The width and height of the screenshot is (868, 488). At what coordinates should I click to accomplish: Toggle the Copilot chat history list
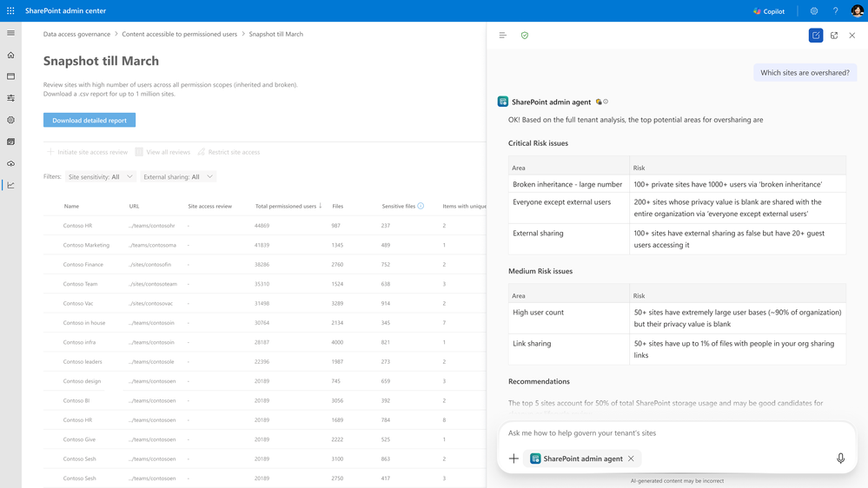click(x=502, y=36)
